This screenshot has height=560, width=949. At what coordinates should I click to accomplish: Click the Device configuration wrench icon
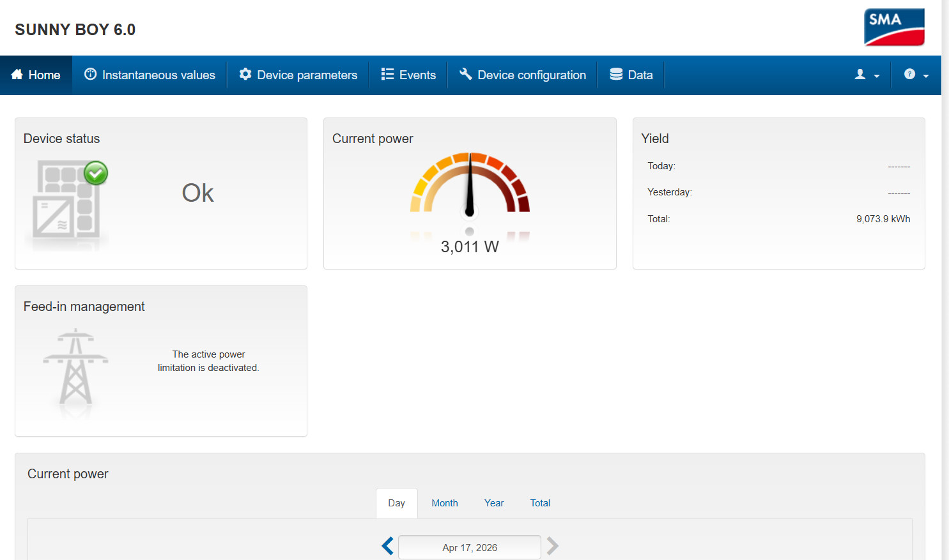[x=466, y=75]
